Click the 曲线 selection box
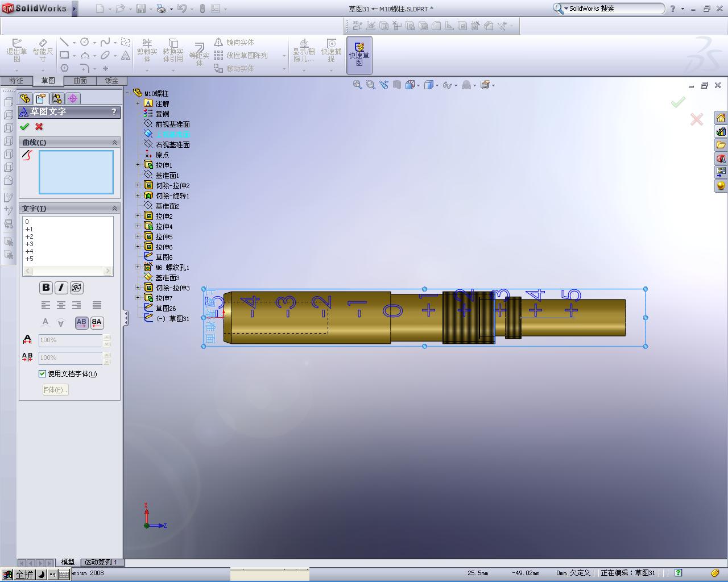This screenshot has height=582, width=728. tap(76, 172)
